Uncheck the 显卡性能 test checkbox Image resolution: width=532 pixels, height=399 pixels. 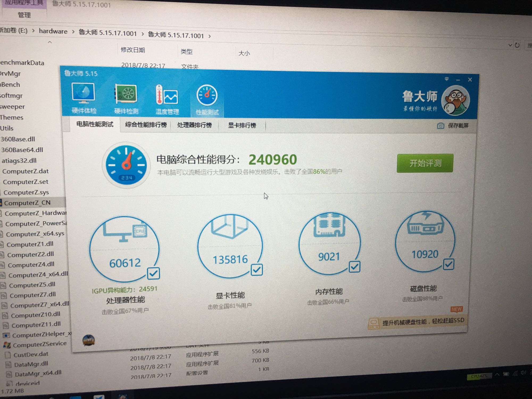click(x=257, y=270)
